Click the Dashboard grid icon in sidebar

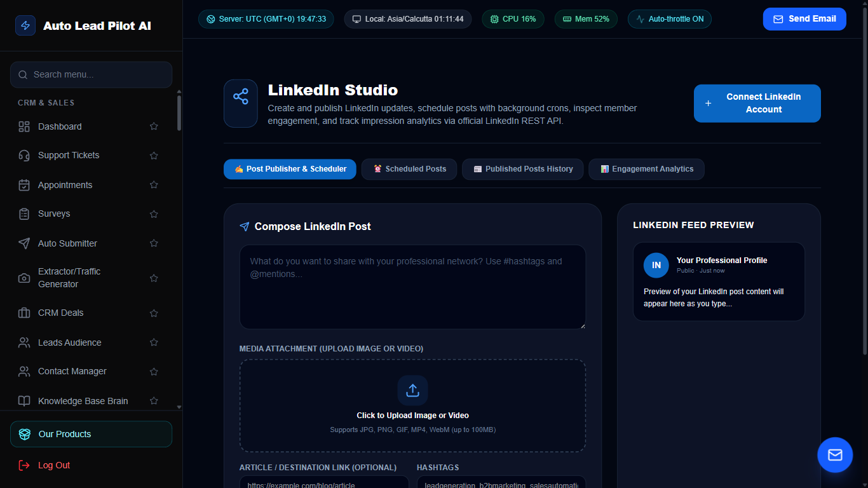click(x=24, y=126)
